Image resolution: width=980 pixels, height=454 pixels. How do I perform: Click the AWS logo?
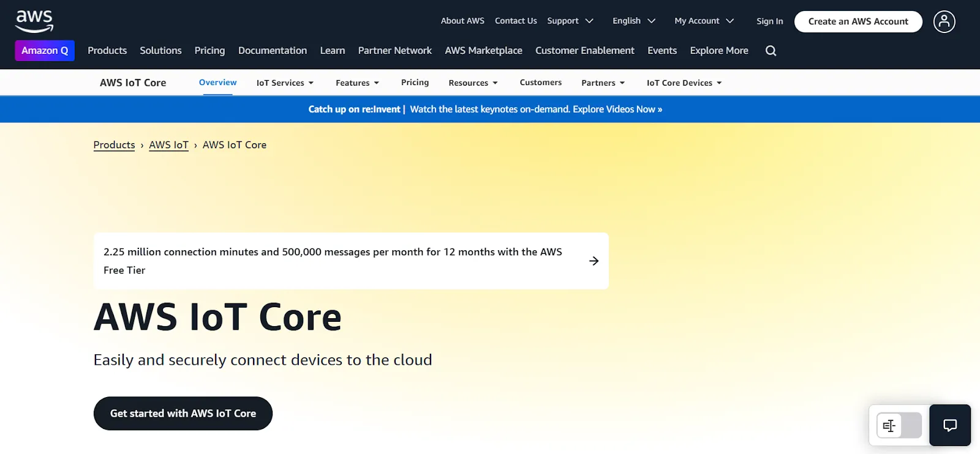click(x=34, y=21)
